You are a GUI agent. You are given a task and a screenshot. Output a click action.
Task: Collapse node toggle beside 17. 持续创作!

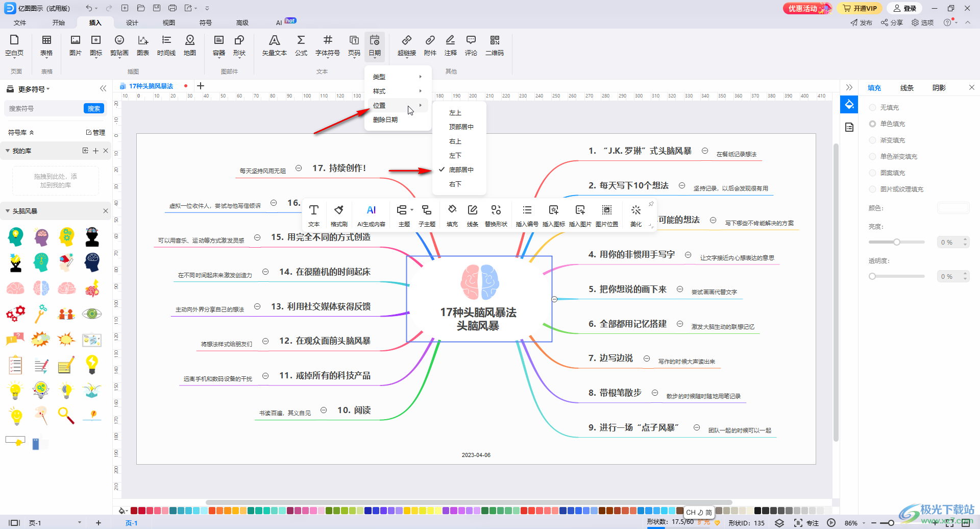click(299, 168)
